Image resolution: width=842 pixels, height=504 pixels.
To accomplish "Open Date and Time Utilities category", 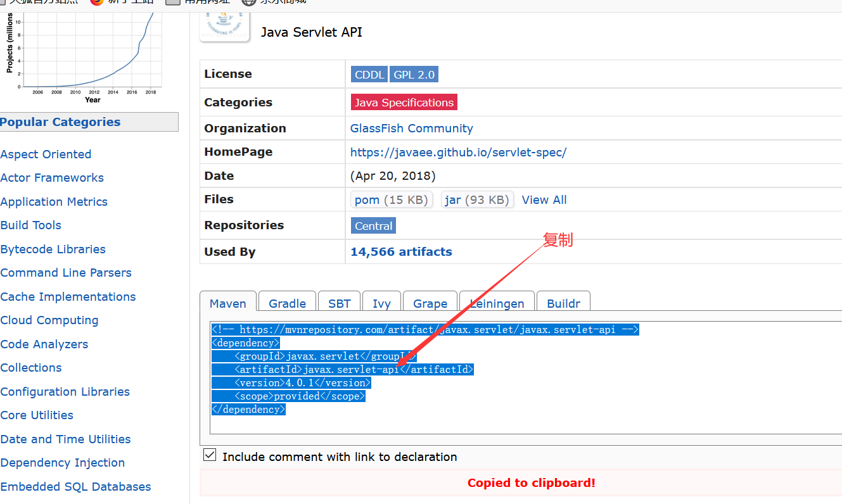I will click(66, 439).
